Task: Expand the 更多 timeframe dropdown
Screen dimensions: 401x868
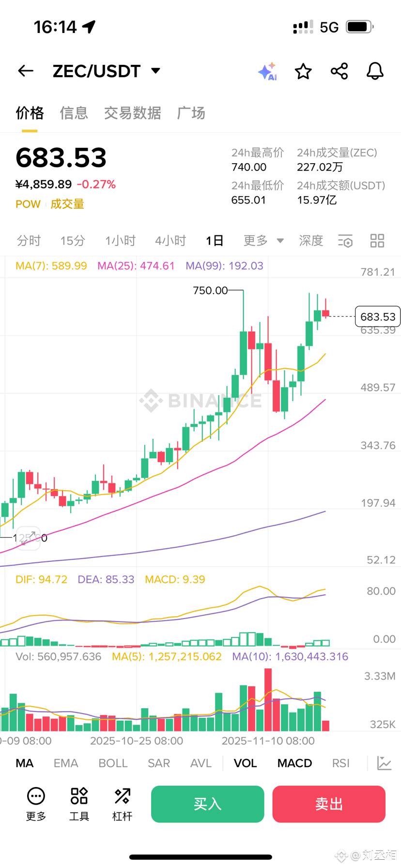Action: click(263, 241)
